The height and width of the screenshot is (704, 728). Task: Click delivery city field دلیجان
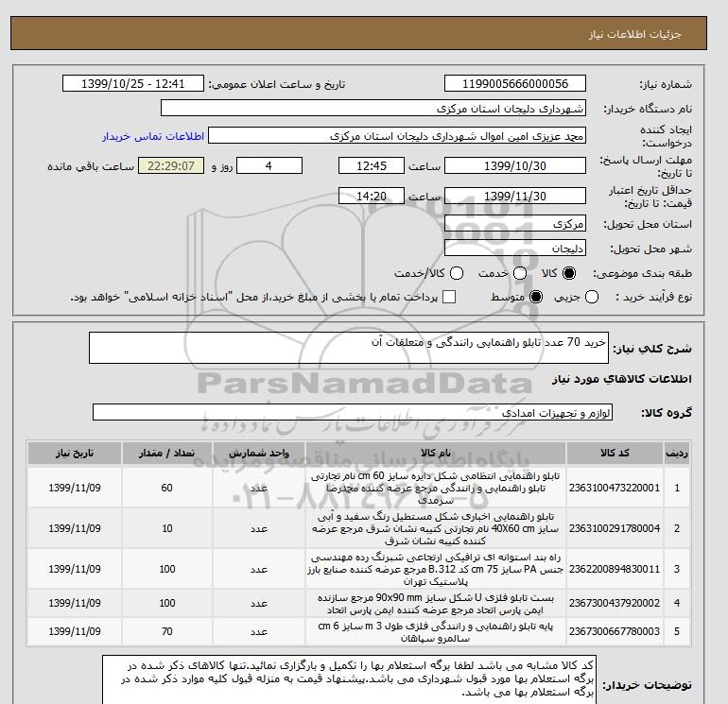[x=515, y=249]
